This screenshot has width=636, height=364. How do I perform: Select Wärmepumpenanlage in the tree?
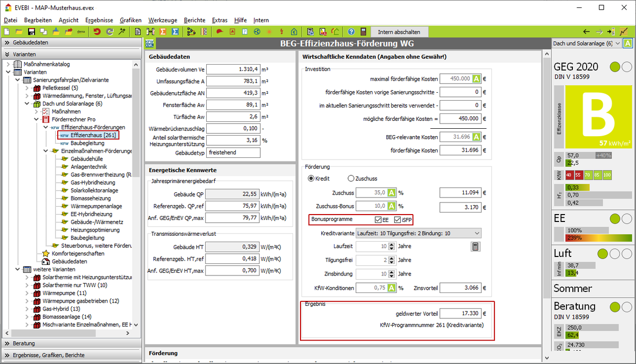tap(96, 206)
